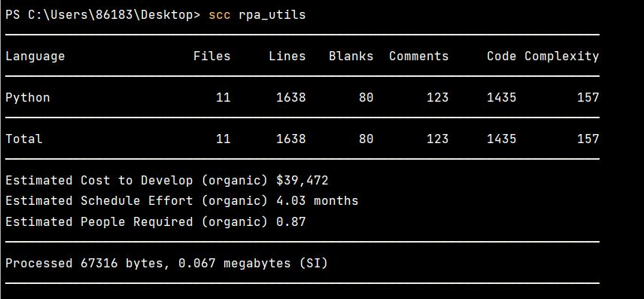Screen dimensions: 644x299
Task: Click 'Estimated Schedule Effort (organic)' label
Action: tap(136, 201)
